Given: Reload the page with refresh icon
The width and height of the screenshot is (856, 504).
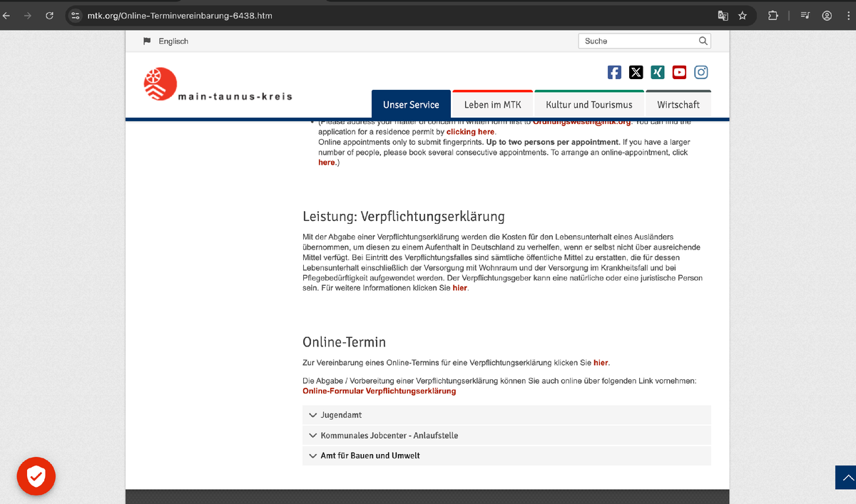Looking at the screenshot, I should click(x=49, y=15).
